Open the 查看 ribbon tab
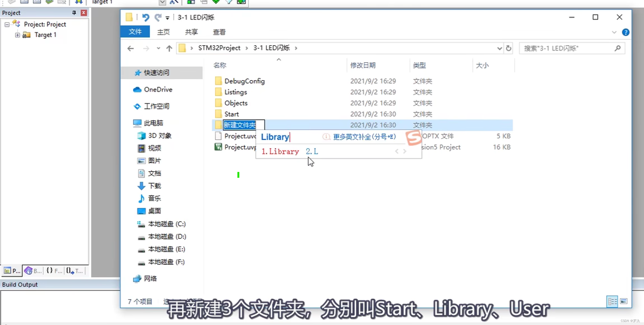 tap(219, 32)
